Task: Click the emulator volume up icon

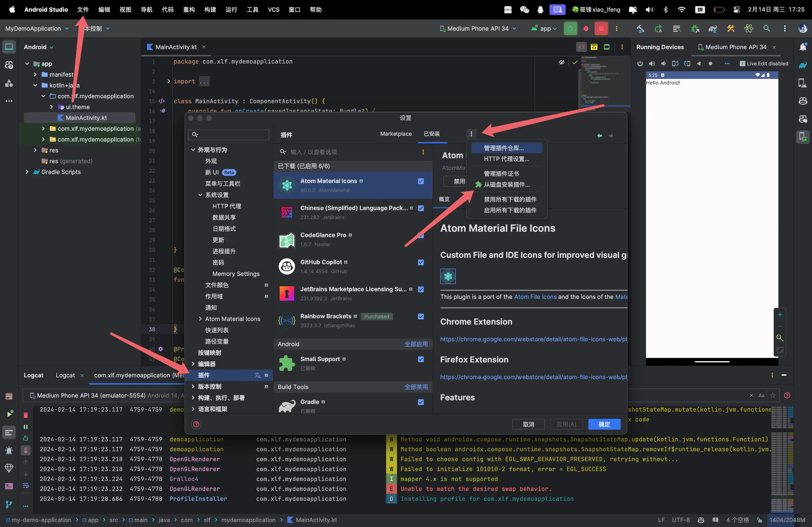Action: [652, 64]
